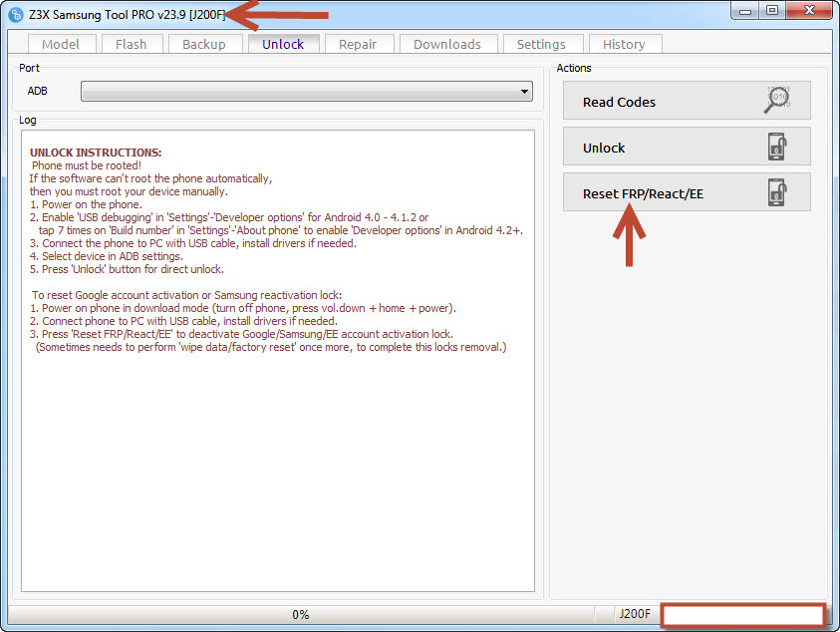This screenshot has height=632, width=840.
Task: Maximize the Z3X Samsung Tool window
Action: click(772, 11)
